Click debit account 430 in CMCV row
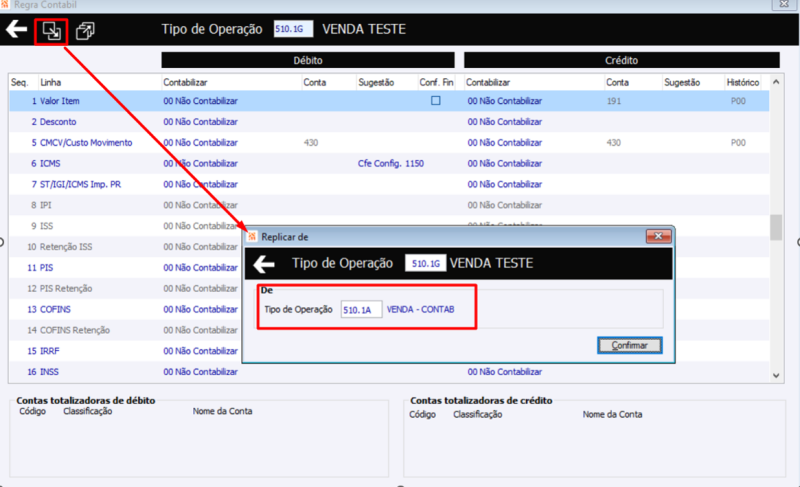The height and width of the screenshot is (487, 800). pyautogui.click(x=311, y=143)
